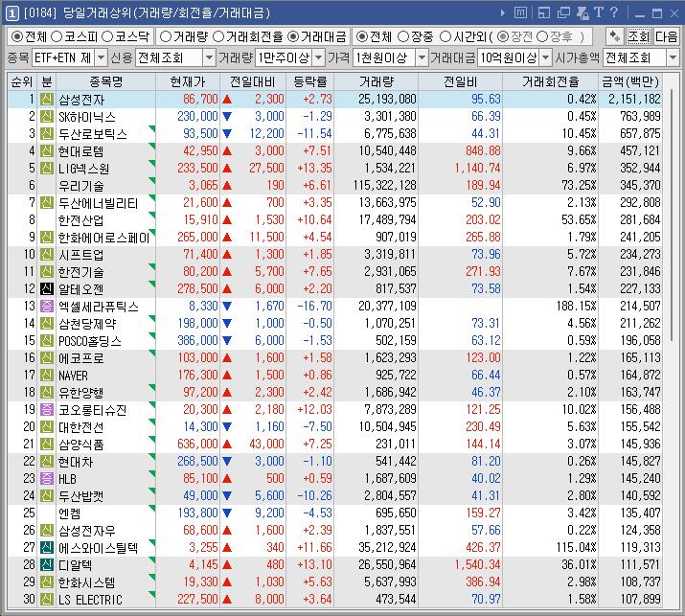Image resolution: width=685 pixels, height=616 pixels.
Task: Select the 장전 radio button
Action: click(x=503, y=36)
